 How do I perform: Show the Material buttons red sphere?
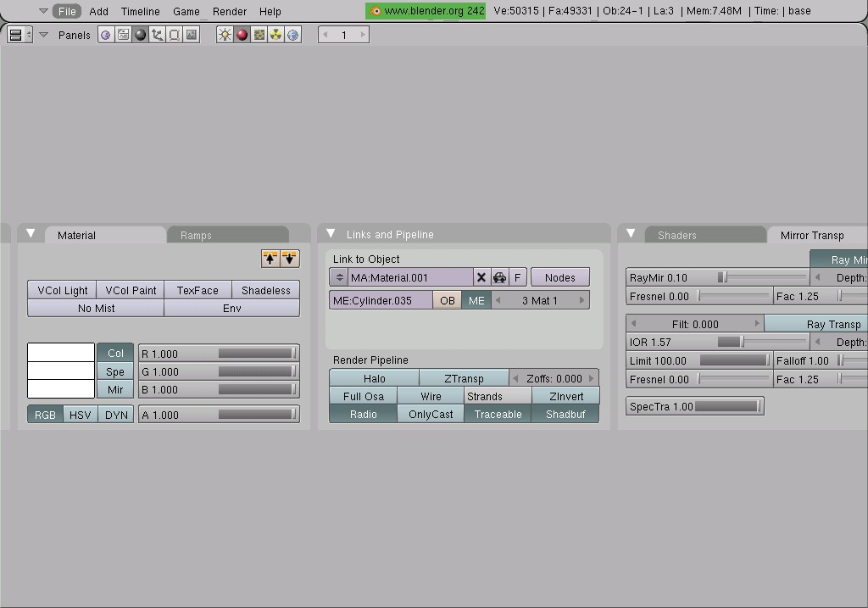click(x=242, y=35)
